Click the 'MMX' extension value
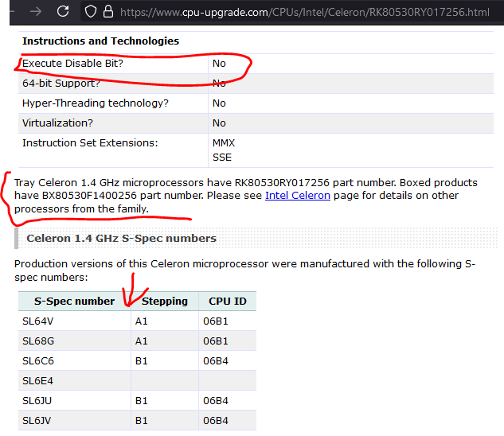This screenshot has width=504, height=436. [x=224, y=143]
